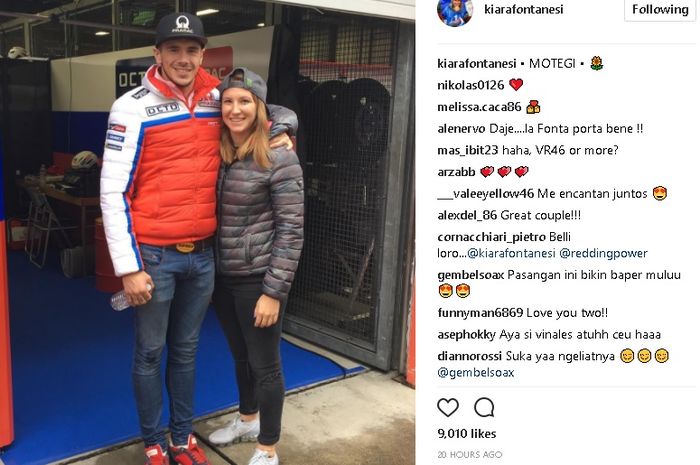Open commenter funnyman6869 profile

[480, 313]
